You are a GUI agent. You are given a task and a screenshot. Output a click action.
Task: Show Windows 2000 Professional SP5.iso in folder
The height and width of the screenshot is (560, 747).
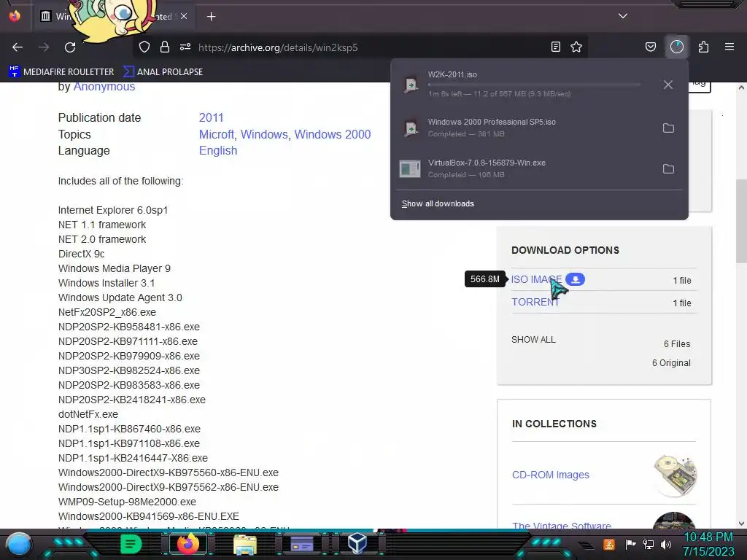668,128
